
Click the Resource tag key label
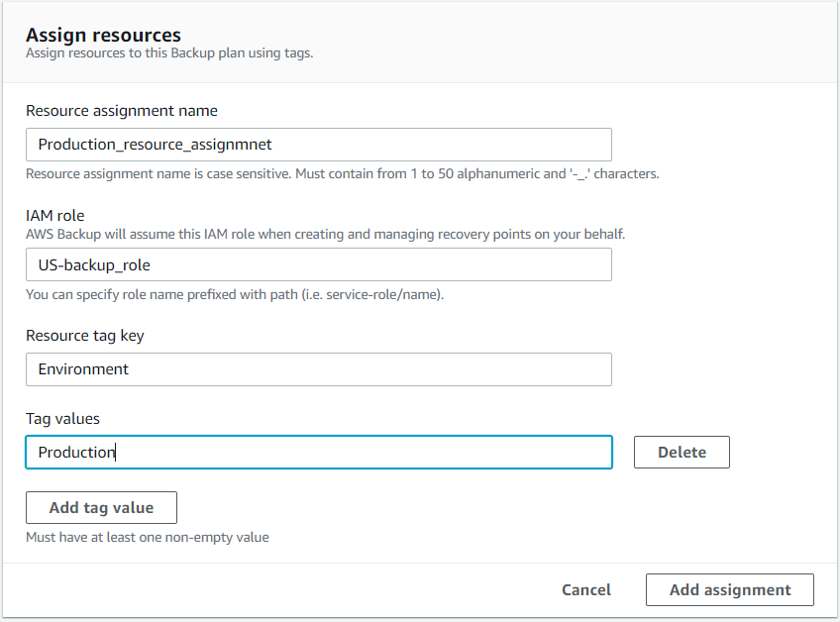click(85, 335)
